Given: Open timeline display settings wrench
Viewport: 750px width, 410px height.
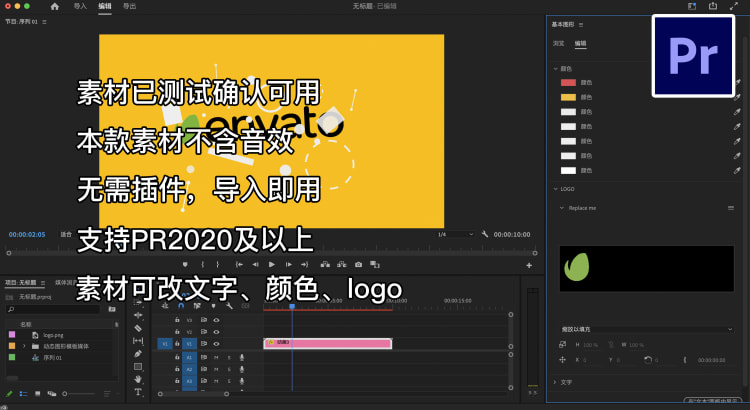Looking at the screenshot, I should (230, 306).
